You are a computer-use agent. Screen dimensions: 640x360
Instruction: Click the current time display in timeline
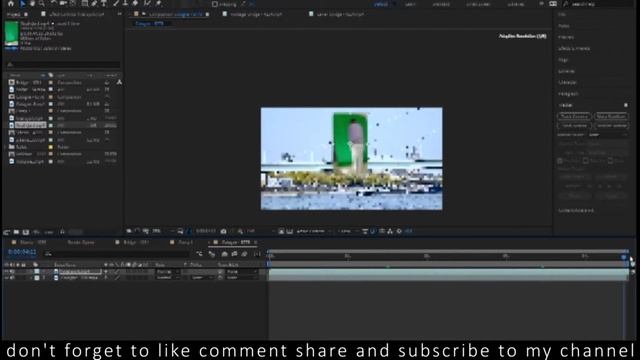pyautogui.click(x=22, y=252)
